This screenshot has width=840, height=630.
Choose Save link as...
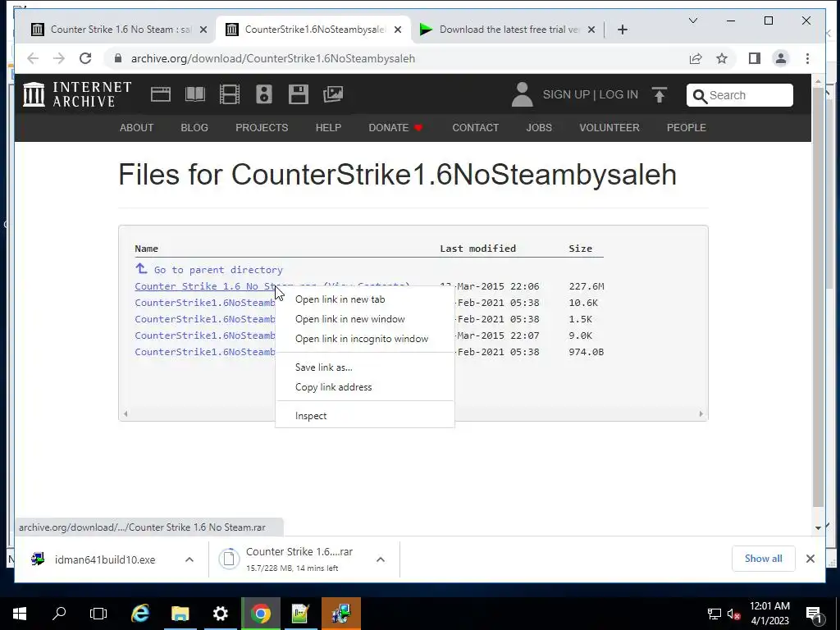coord(365,367)
